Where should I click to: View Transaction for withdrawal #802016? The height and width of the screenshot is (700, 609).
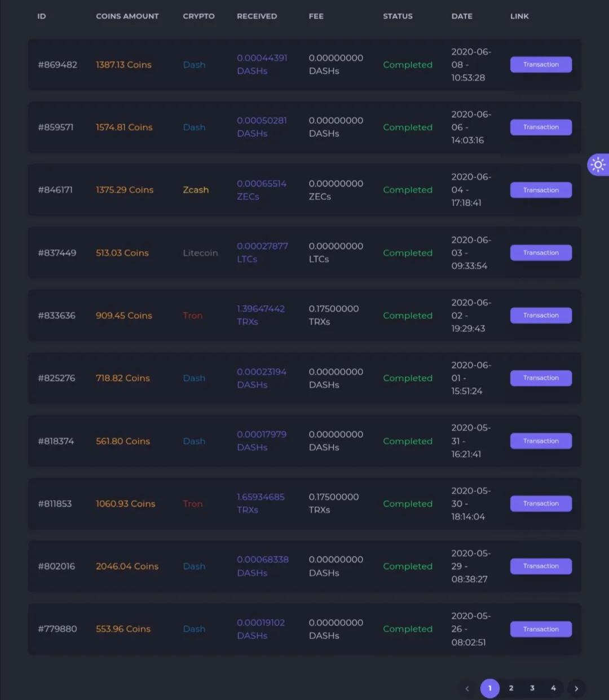[x=541, y=566]
